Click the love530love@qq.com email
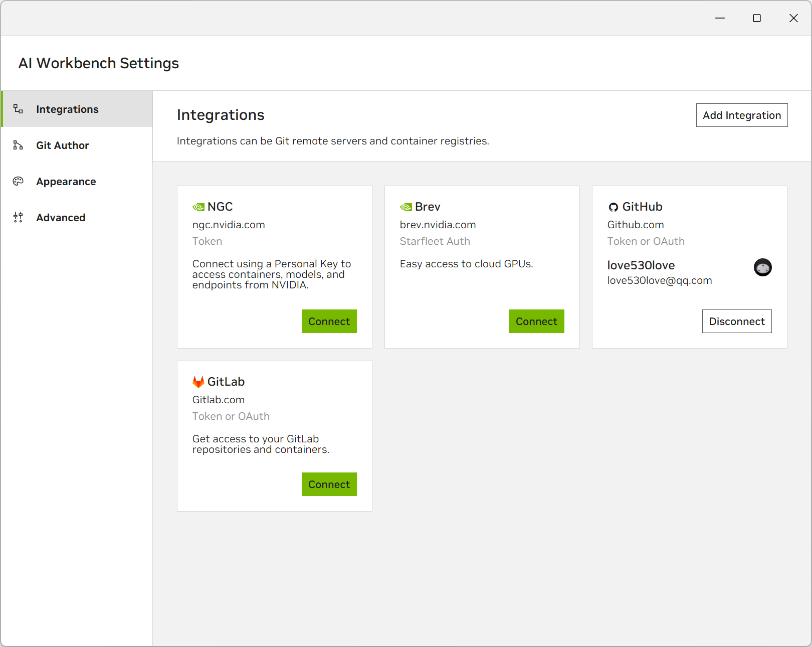This screenshot has height=647, width=812. pyautogui.click(x=660, y=280)
